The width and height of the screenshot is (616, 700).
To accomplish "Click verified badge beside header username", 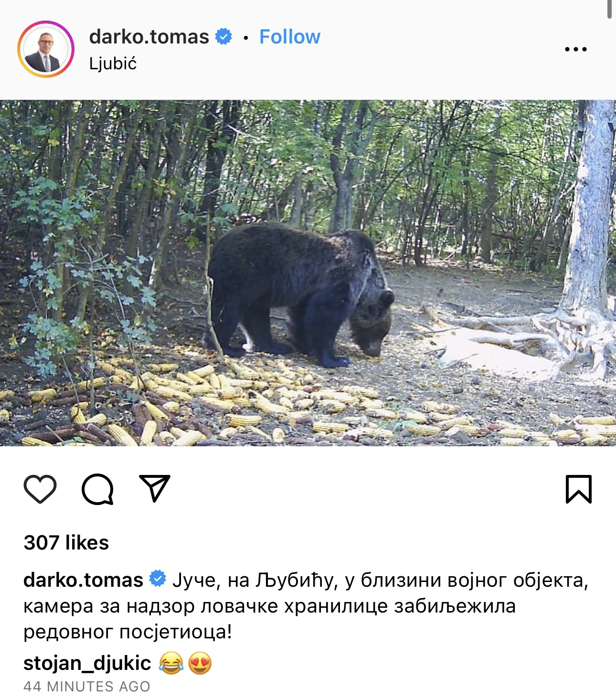I will (x=223, y=37).
